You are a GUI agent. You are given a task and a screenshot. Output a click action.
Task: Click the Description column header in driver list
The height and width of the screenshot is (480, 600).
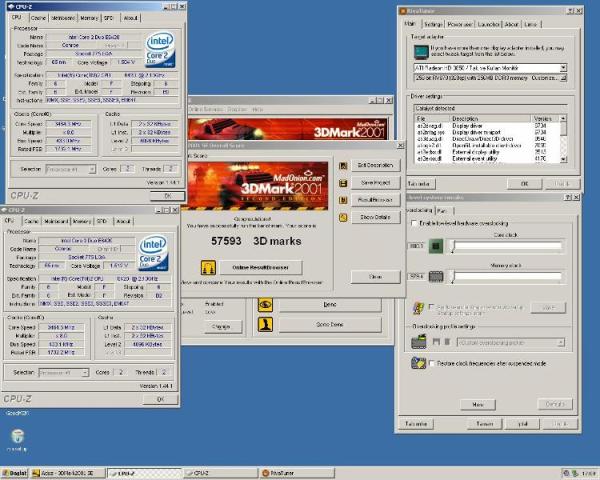[x=490, y=119]
